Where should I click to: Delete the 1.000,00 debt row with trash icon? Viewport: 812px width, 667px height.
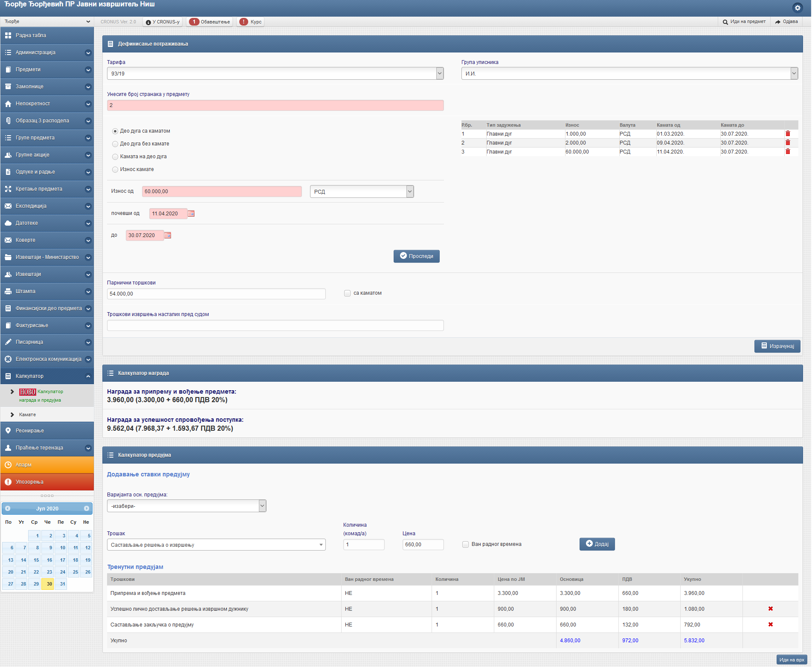788,134
